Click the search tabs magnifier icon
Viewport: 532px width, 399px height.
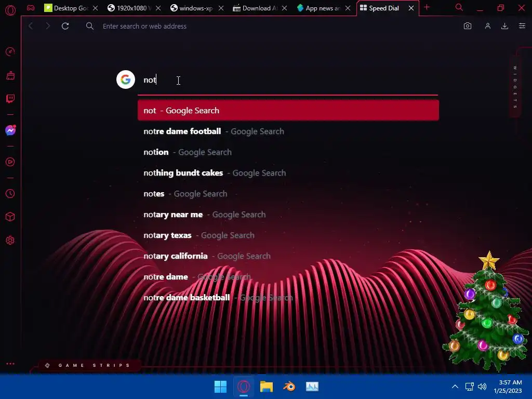[459, 7]
